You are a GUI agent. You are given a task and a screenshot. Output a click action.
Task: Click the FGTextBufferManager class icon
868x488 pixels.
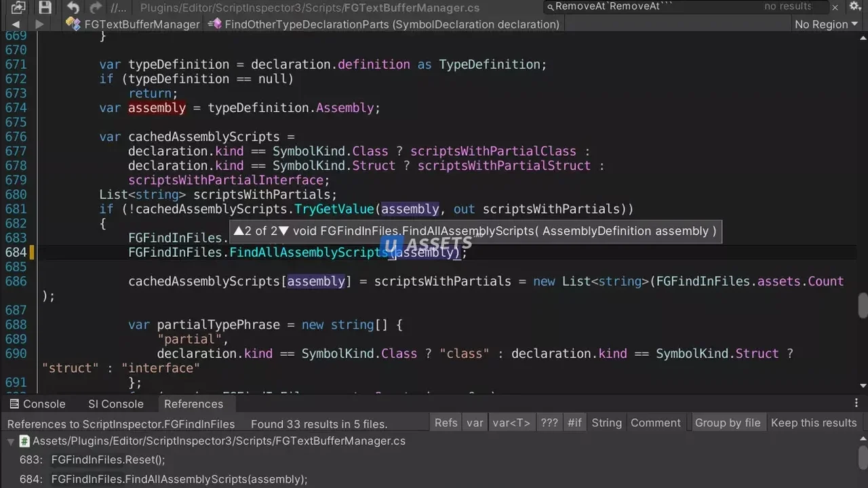(73, 24)
